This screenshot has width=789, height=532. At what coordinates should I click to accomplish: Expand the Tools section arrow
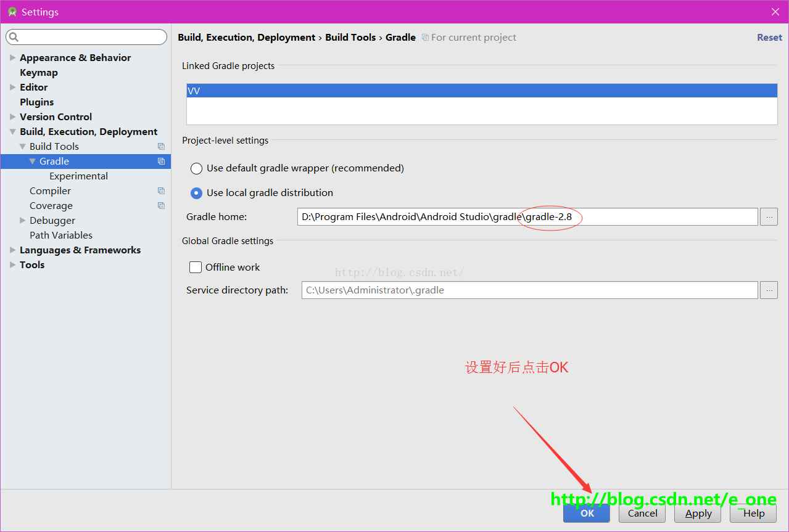tap(13, 264)
